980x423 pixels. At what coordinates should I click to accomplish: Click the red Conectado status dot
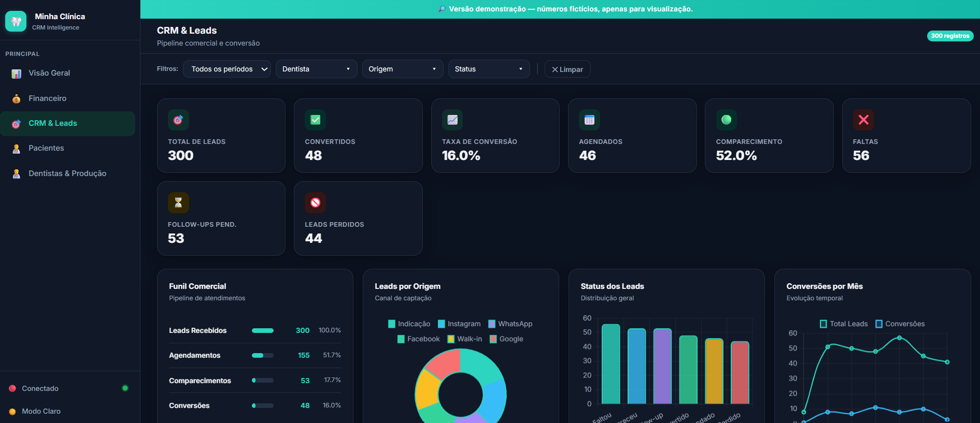click(x=12, y=388)
